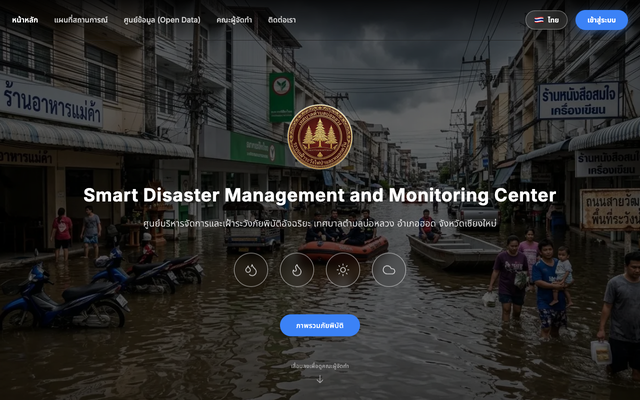Click the flood water-drop disaster icon
This screenshot has width=640, height=400.
pos(251,270)
